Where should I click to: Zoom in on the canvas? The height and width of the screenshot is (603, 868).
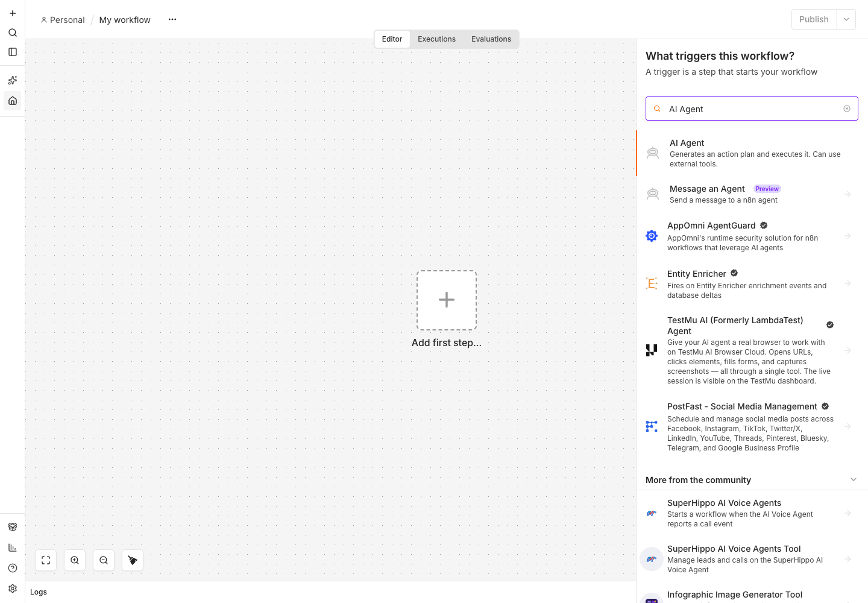point(75,560)
